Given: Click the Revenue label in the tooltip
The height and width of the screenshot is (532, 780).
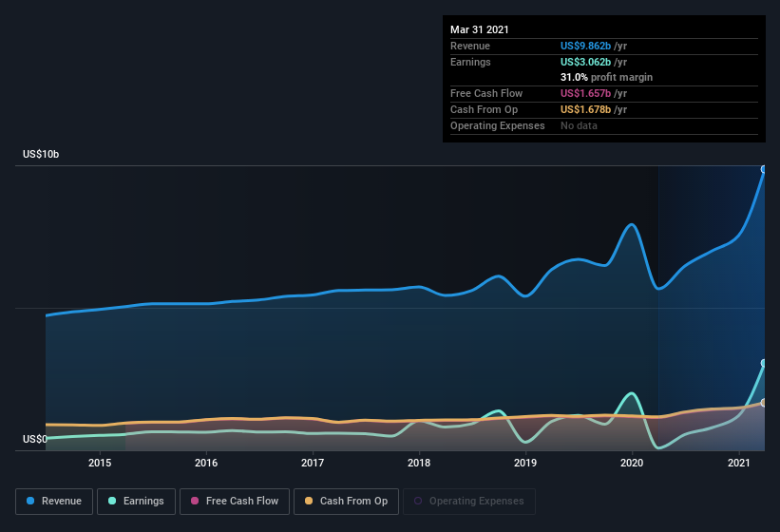Looking at the screenshot, I should pyautogui.click(x=470, y=46).
